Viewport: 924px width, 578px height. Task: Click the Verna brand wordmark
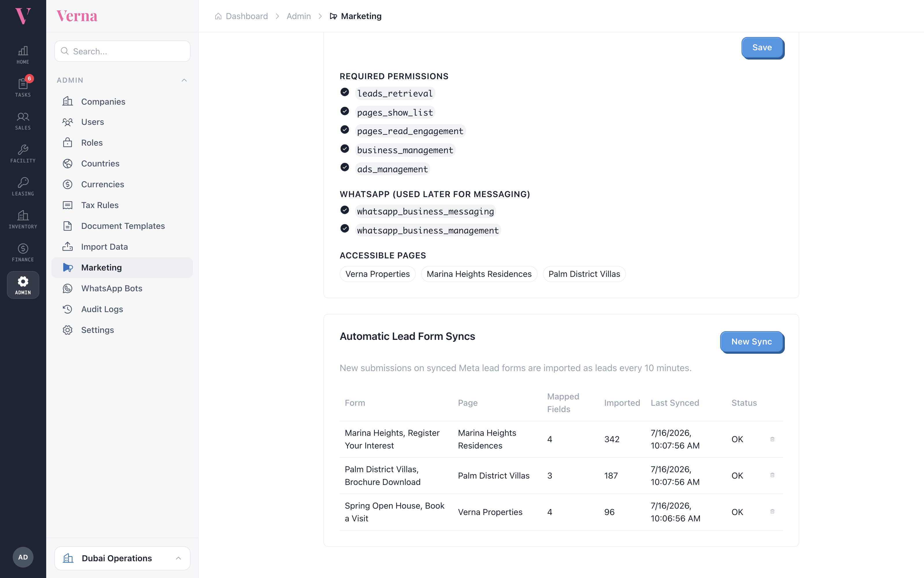pyautogui.click(x=77, y=16)
